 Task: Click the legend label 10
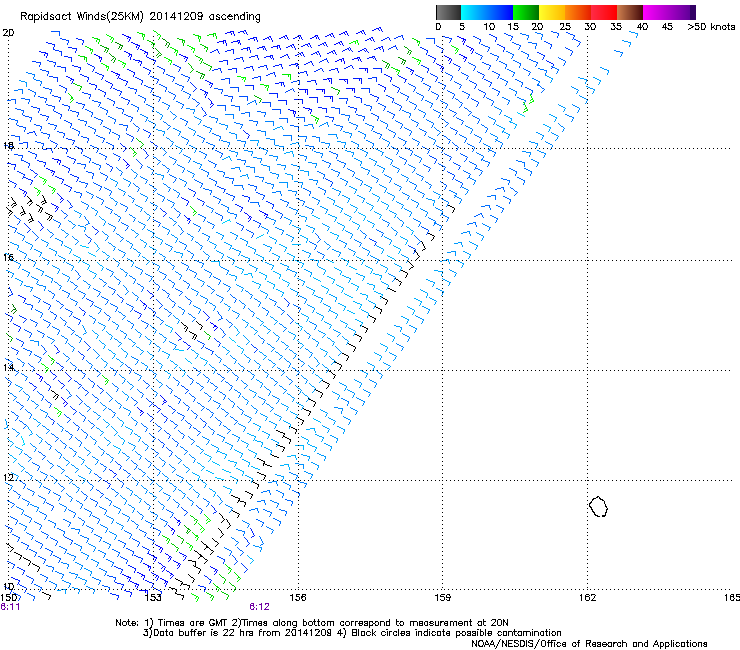(489, 27)
